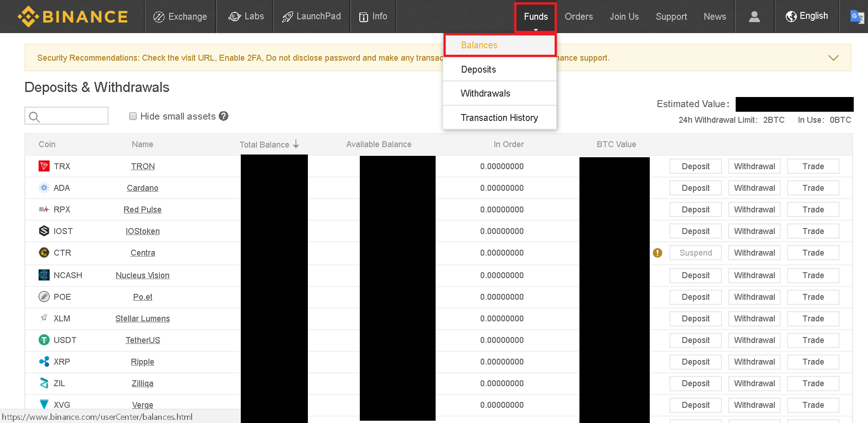Open the Orders nav item
Screen dimensions: 868x423
579,17
